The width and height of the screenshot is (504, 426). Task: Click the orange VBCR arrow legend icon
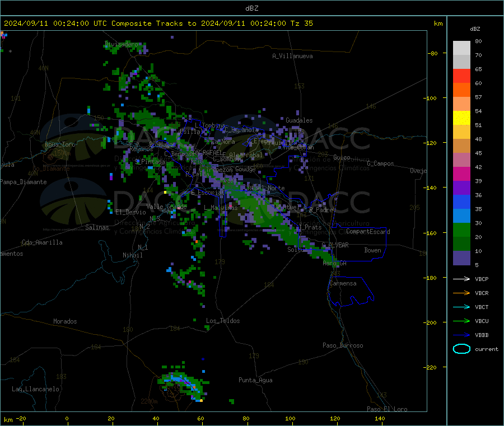click(x=461, y=293)
